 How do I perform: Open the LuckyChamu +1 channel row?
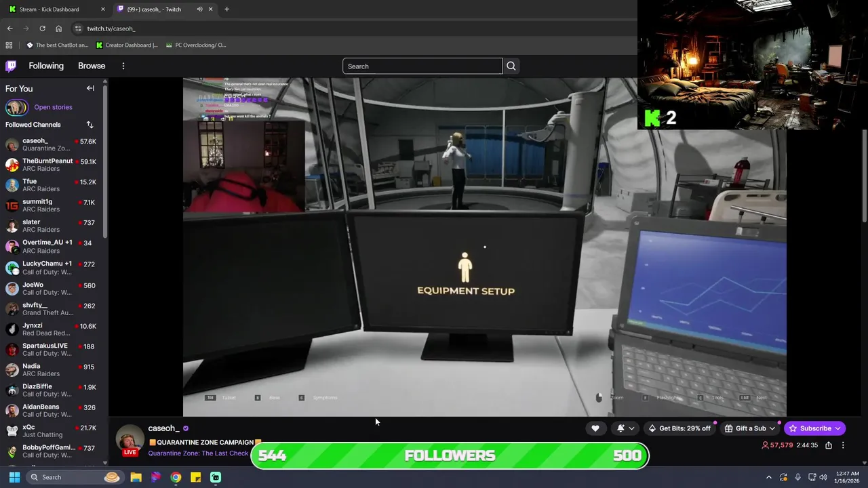click(52, 267)
